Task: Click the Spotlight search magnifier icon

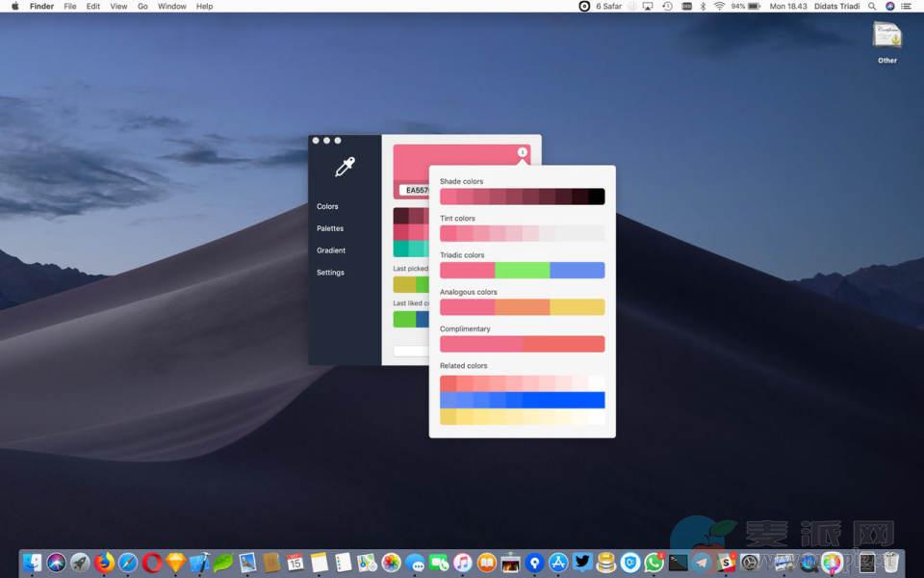Action: (x=872, y=6)
